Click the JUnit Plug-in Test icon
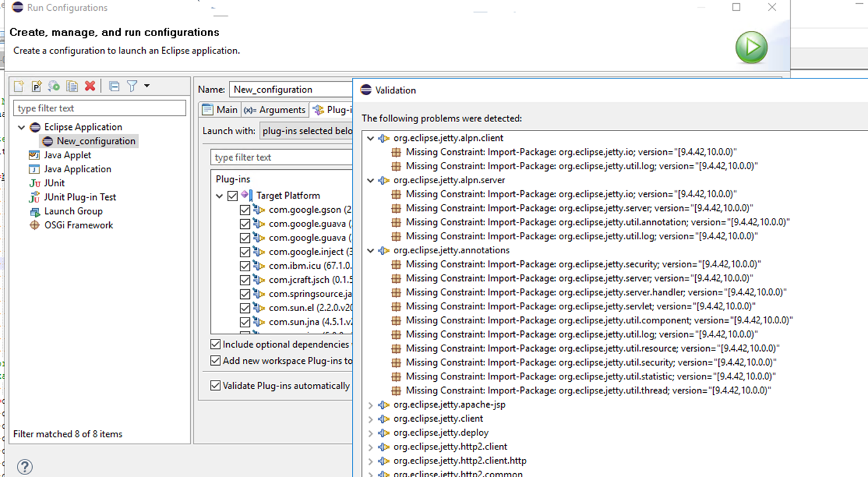 tap(35, 197)
